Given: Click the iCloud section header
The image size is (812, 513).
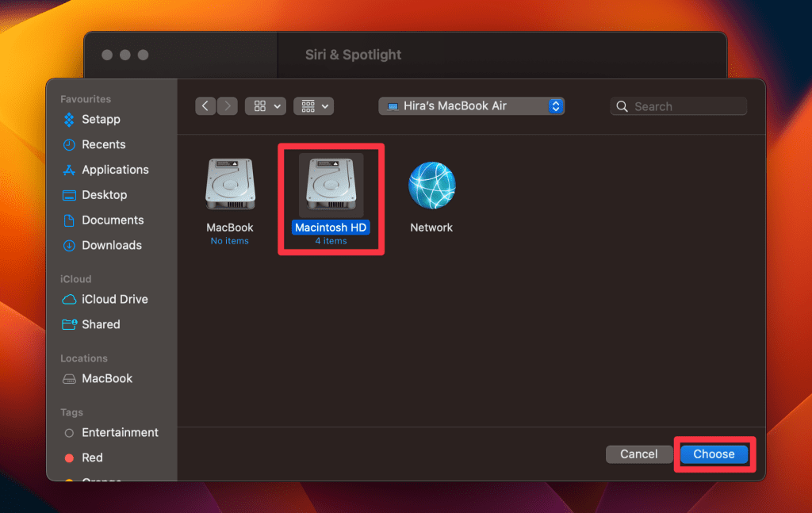Looking at the screenshot, I should [x=75, y=279].
